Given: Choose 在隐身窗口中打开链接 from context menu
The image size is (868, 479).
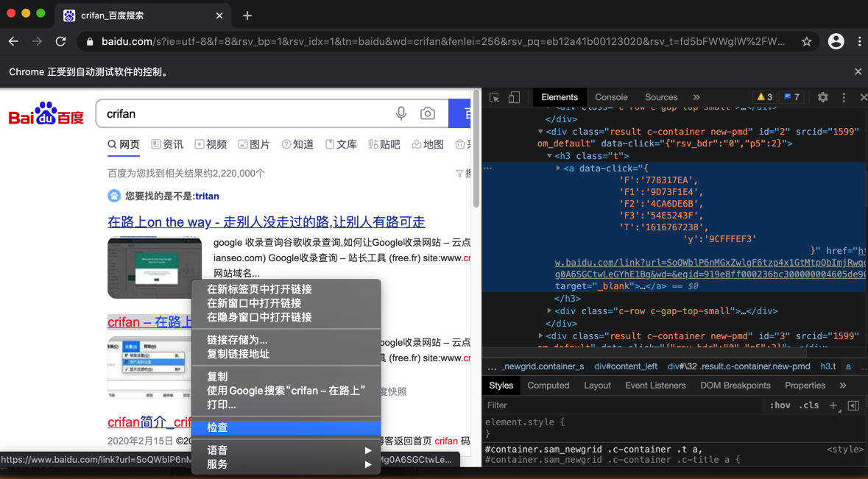Looking at the screenshot, I should point(286,317).
